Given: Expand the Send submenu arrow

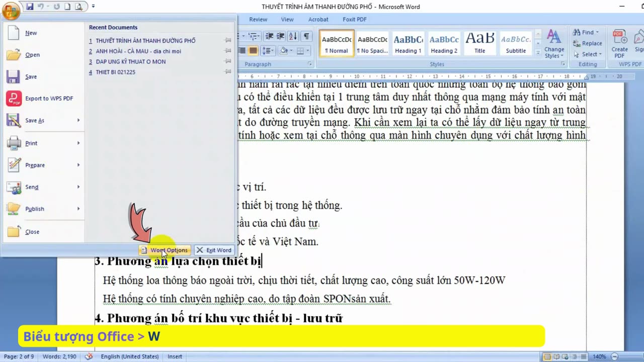Looking at the screenshot, I should 78,187.
